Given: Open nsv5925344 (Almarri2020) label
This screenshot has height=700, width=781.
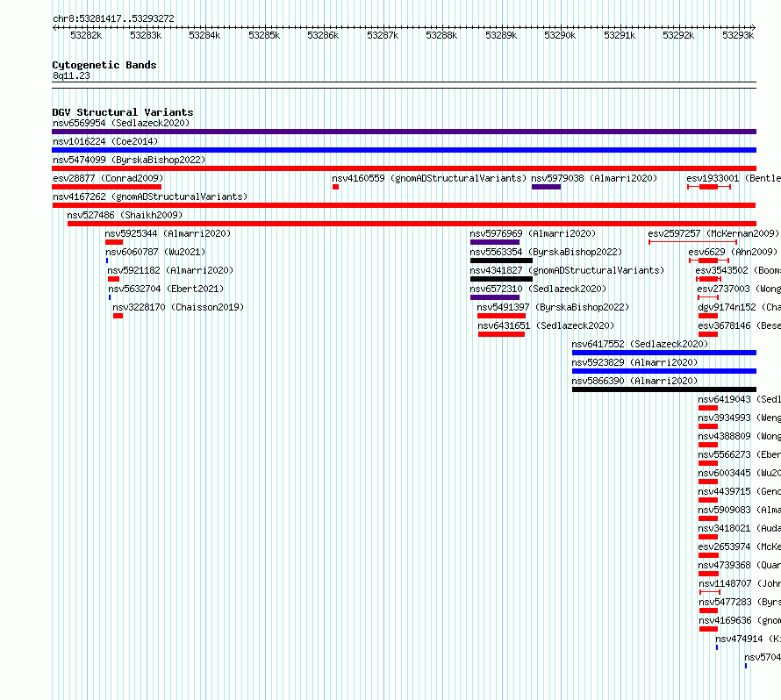Looking at the screenshot, I should (168, 233).
